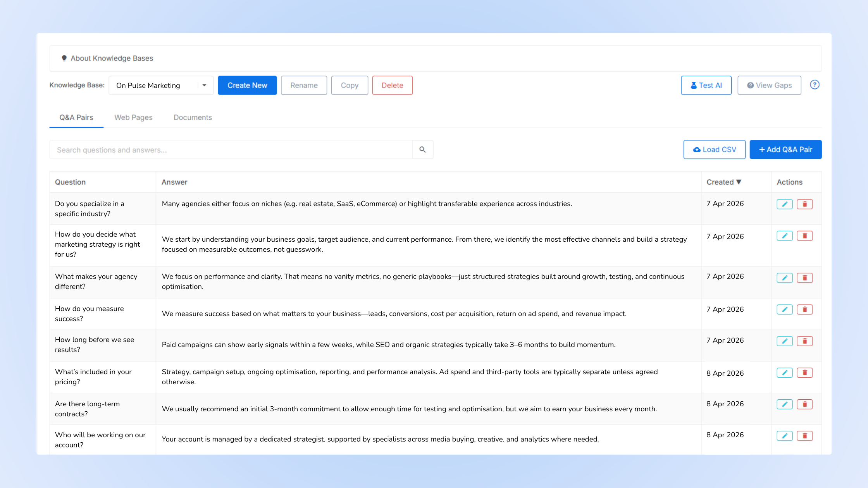Expand the 'On Pulse Marketing' selector arrow
The height and width of the screenshot is (488, 868).
coord(204,85)
